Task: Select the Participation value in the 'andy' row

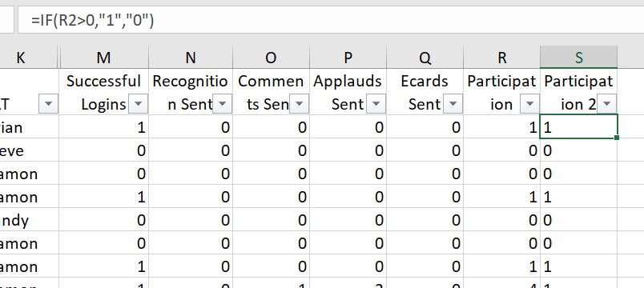Action: pos(501,220)
